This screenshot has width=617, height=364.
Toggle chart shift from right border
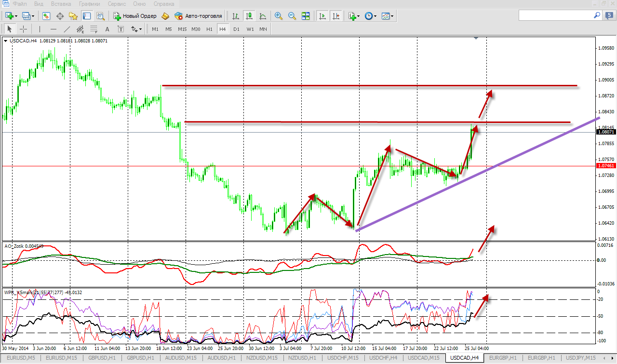click(x=335, y=16)
